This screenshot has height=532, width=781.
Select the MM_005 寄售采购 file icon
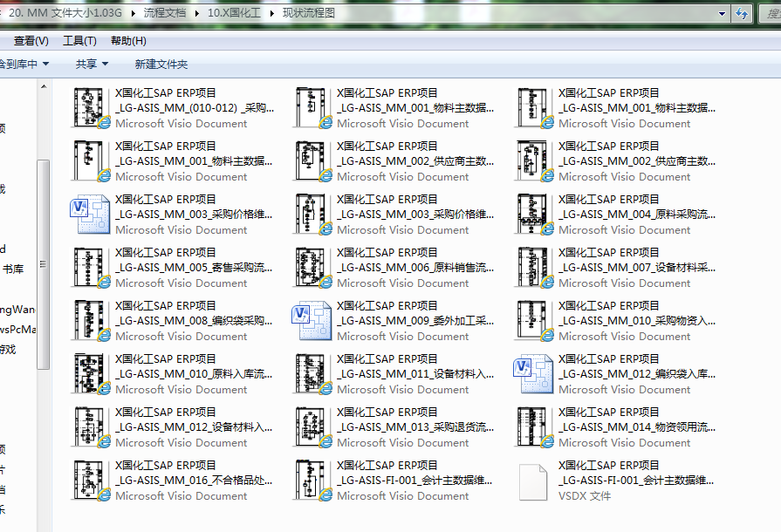[91, 268]
